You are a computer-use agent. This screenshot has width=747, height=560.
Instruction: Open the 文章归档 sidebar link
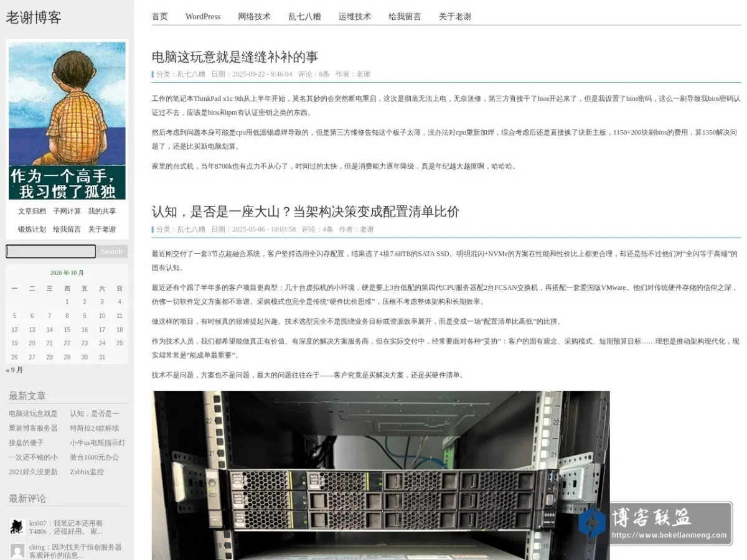click(x=32, y=212)
